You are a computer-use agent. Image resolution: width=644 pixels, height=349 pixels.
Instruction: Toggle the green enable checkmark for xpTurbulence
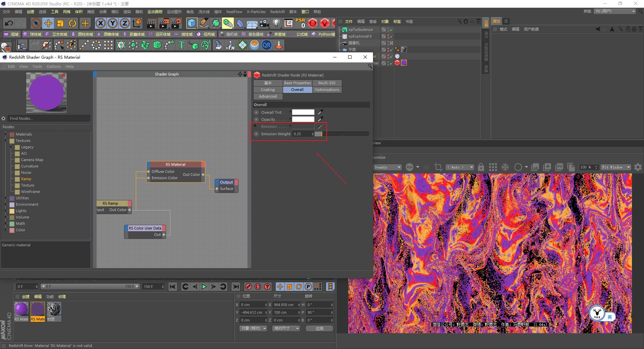coord(391,30)
